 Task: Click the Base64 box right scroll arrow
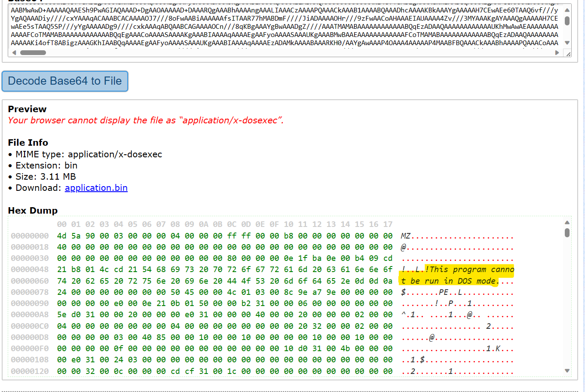click(x=557, y=53)
